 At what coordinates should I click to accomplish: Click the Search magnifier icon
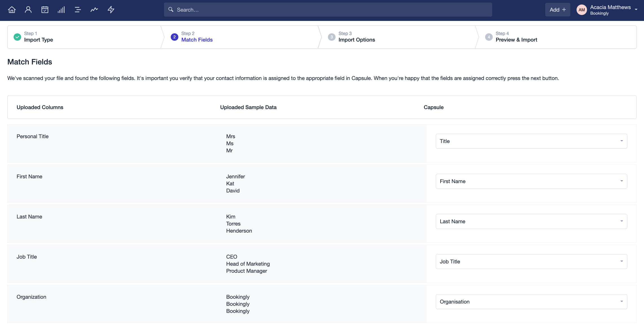tap(170, 9)
